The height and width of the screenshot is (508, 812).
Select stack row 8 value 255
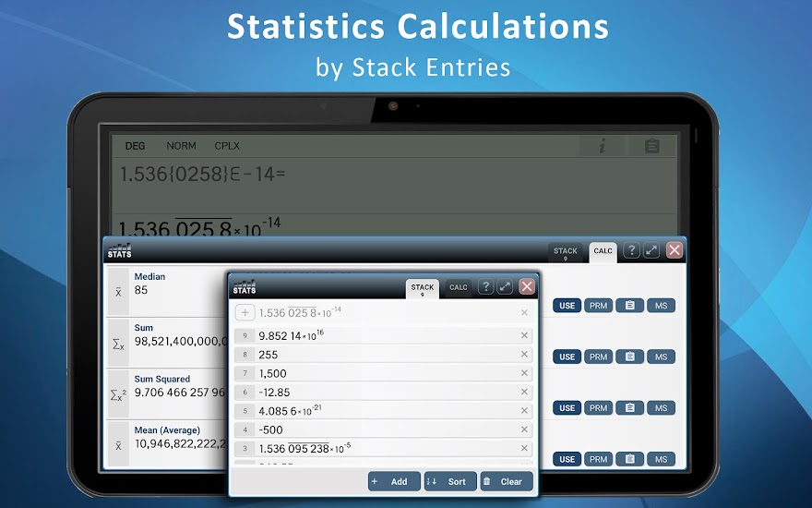click(x=383, y=355)
